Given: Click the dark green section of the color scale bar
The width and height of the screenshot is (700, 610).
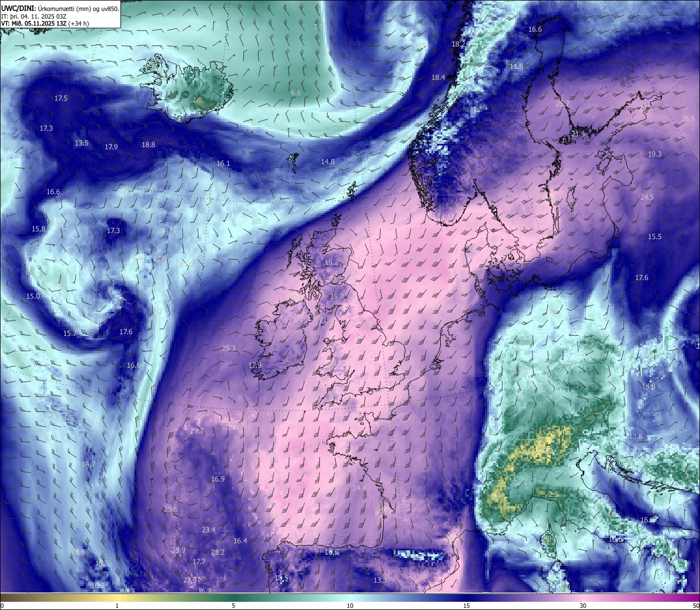Looking at the screenshot, I should tap(234, 597).
